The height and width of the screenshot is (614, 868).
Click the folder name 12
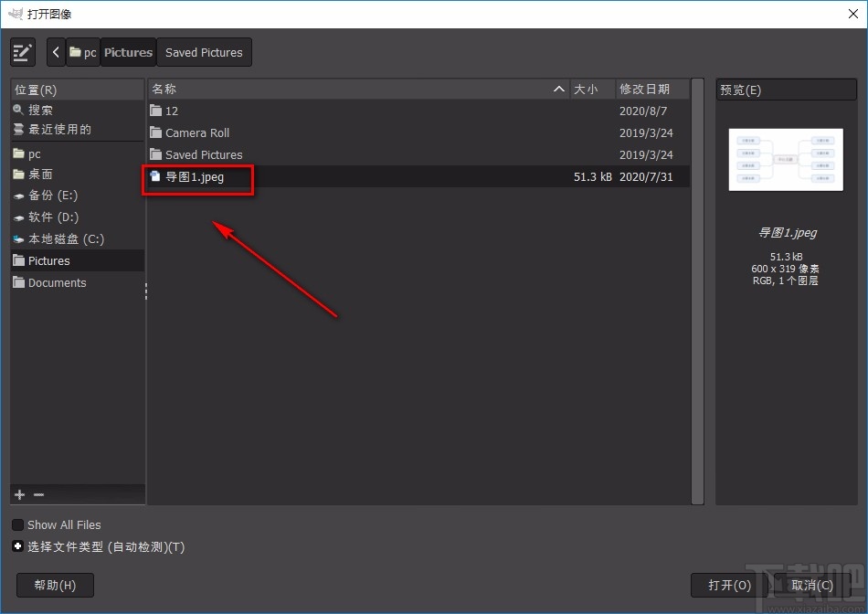(172, 111)
